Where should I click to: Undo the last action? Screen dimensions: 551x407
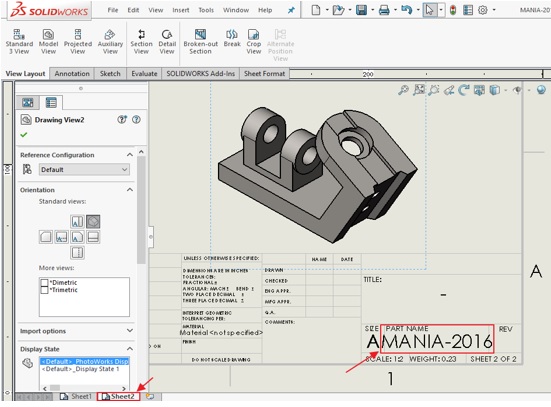407,10
